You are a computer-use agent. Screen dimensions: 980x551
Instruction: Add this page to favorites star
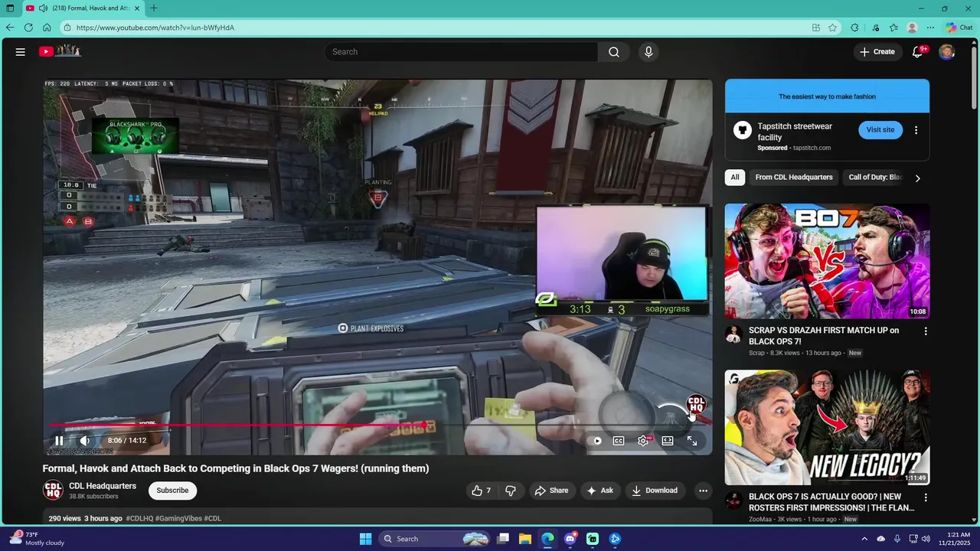pos(833,28)
